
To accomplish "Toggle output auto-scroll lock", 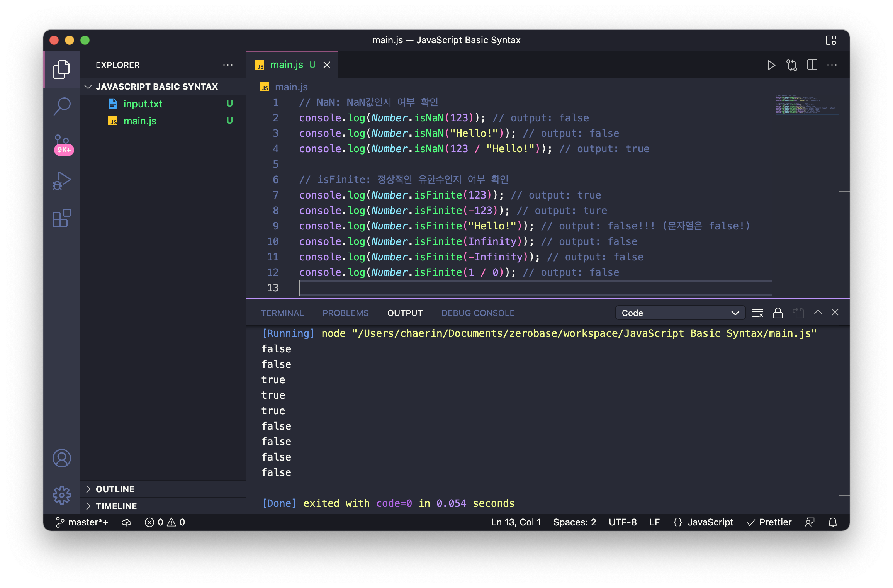I will (778, 313).
